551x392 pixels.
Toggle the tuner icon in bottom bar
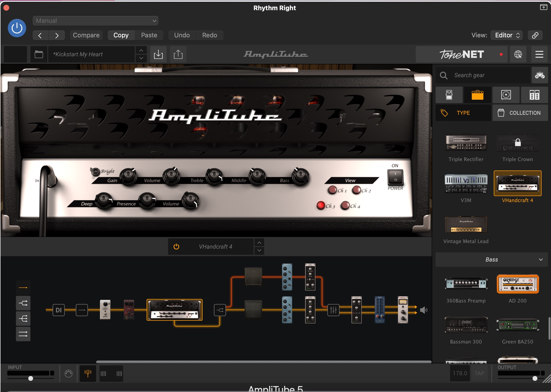[88, 373]
